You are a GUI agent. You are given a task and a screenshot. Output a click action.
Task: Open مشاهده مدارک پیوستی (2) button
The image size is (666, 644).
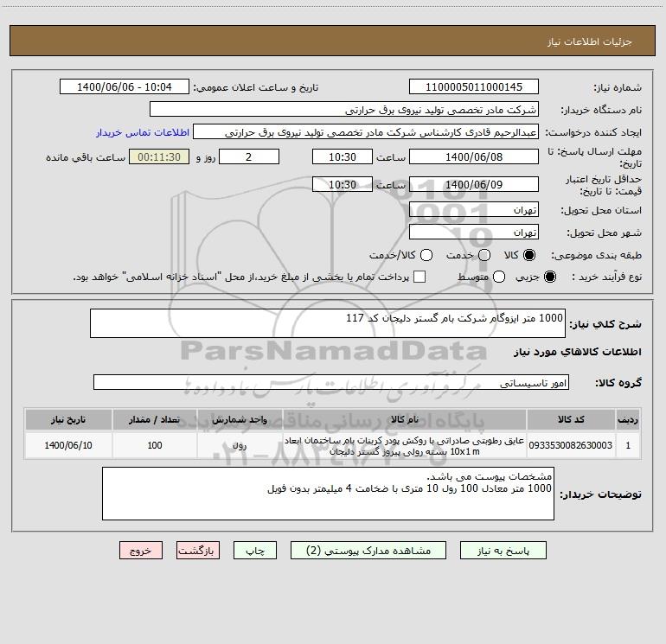pyautogui.click(x=368, y=551)
